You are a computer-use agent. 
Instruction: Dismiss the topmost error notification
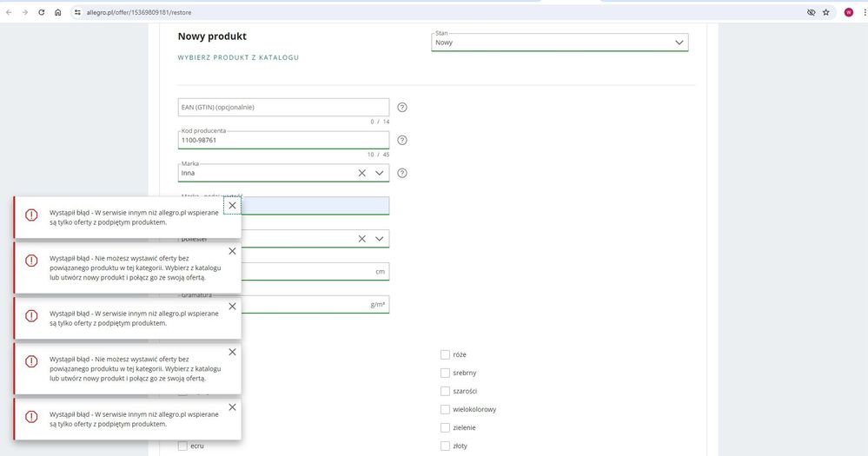pos(232,206)
